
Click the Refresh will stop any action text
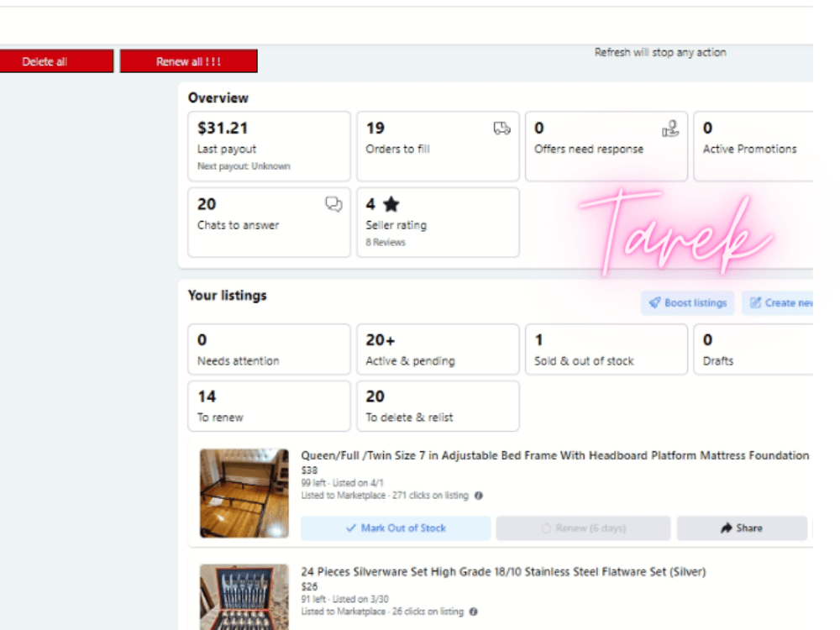[660, 52]
